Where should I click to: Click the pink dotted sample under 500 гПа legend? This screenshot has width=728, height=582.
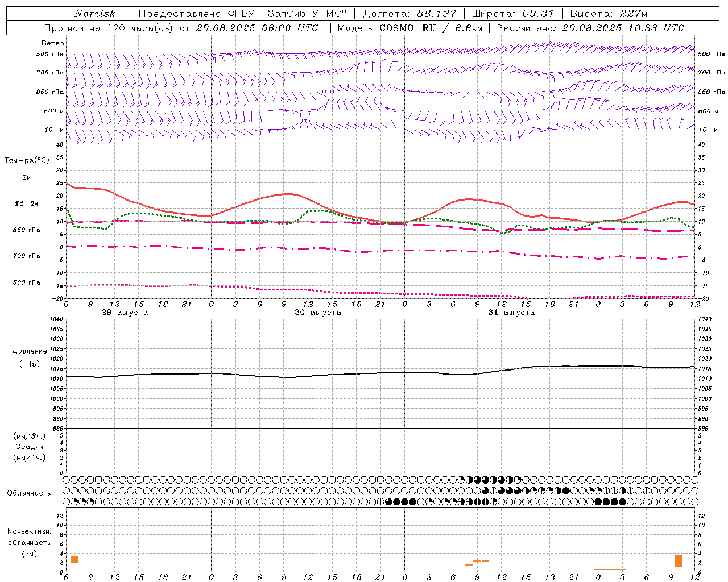[x=25, y=289]
